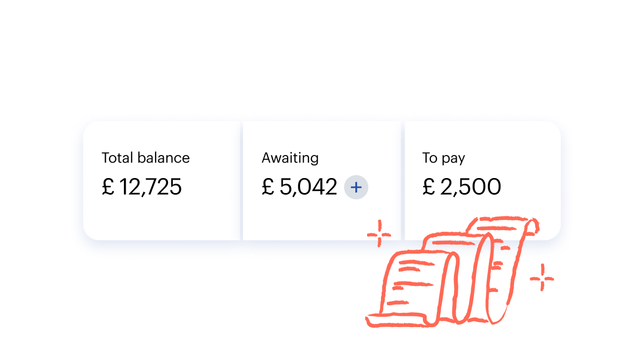The width and height of the screenshot is (644, 362).
Task: Click the £ 5,042 awaiting amount
Action: click(x=299, y=187)
